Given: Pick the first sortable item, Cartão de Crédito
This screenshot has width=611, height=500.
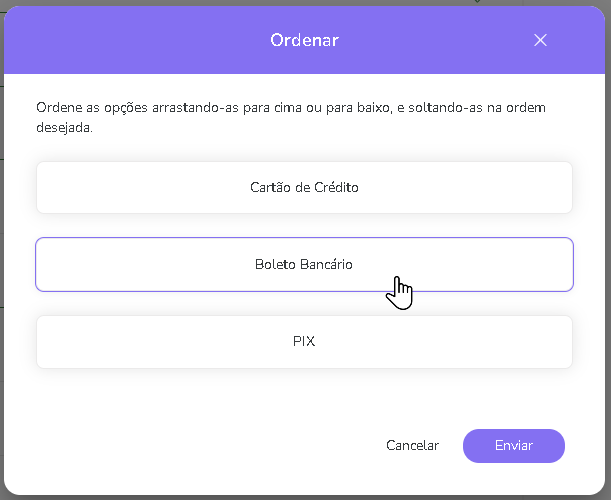Looking at the screenshot, I should click(x=150, y=187).
